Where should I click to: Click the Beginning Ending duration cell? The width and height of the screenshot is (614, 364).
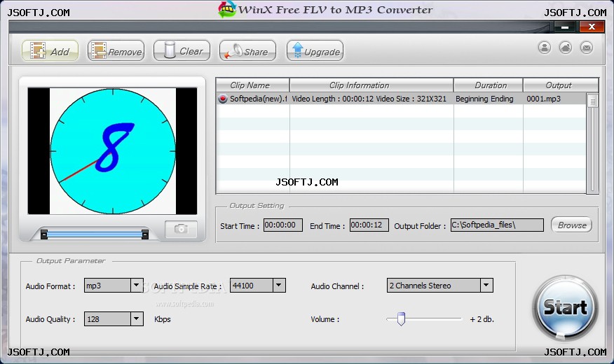[x=489, y=99]
